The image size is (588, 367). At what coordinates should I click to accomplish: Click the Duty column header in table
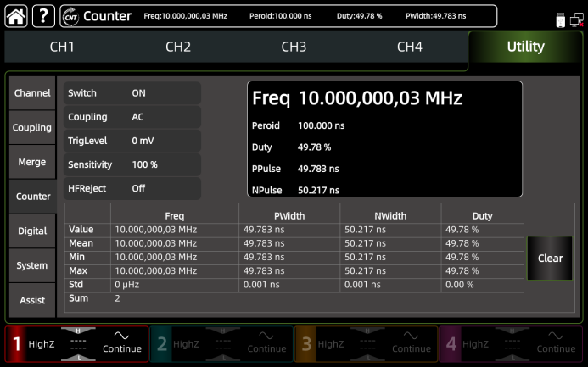[482, 215]
